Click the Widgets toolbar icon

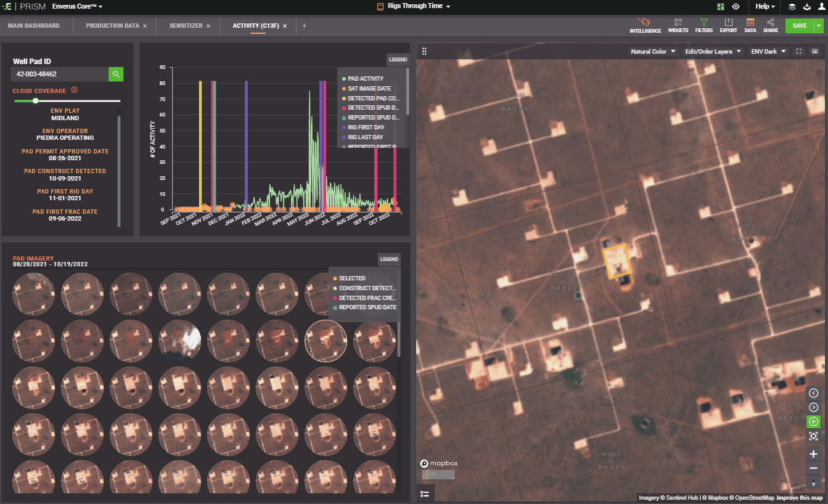(x=678, y=23)
